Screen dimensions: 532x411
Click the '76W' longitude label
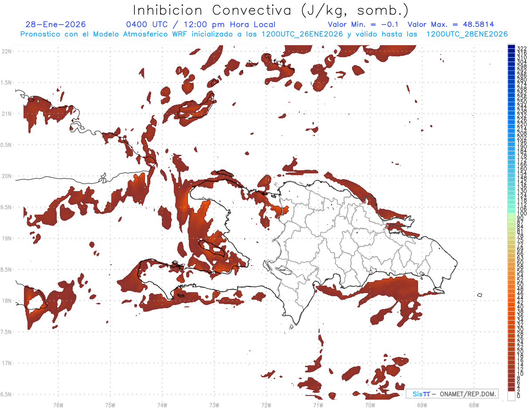coord(58,405)
